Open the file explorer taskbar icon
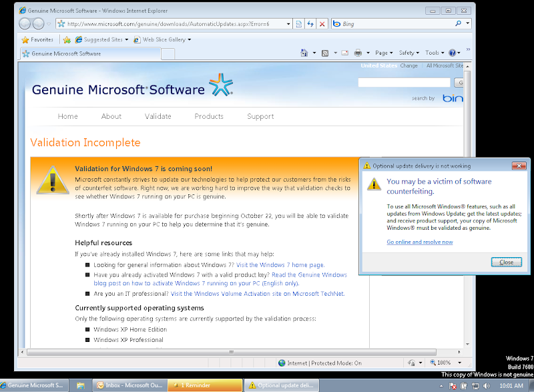 pos(80,385)
